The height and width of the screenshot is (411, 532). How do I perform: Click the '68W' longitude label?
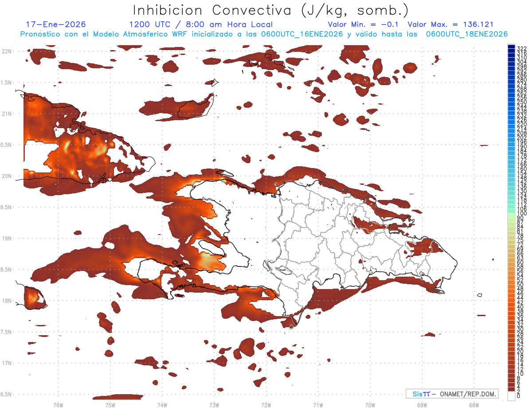pyautogui.click(x=473, y=405)
